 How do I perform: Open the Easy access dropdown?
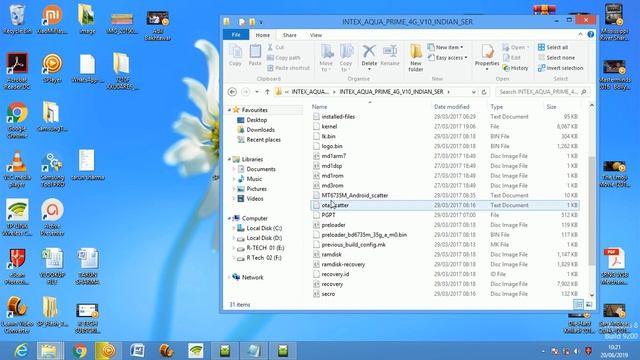click(x=448, y=58)
